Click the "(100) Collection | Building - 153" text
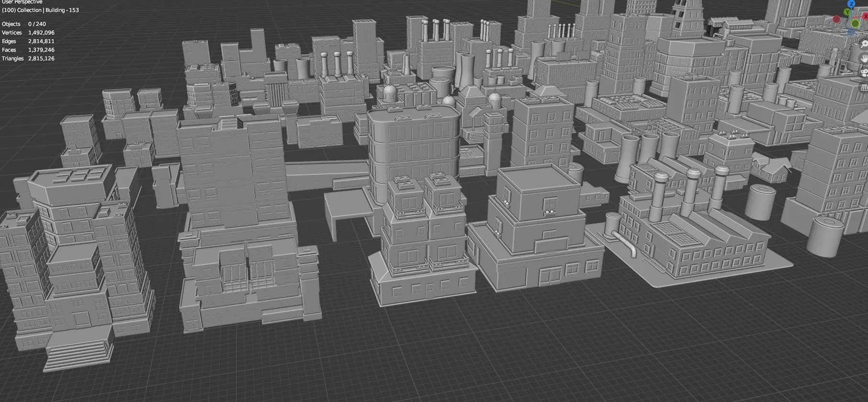 [x=40, y=10]
